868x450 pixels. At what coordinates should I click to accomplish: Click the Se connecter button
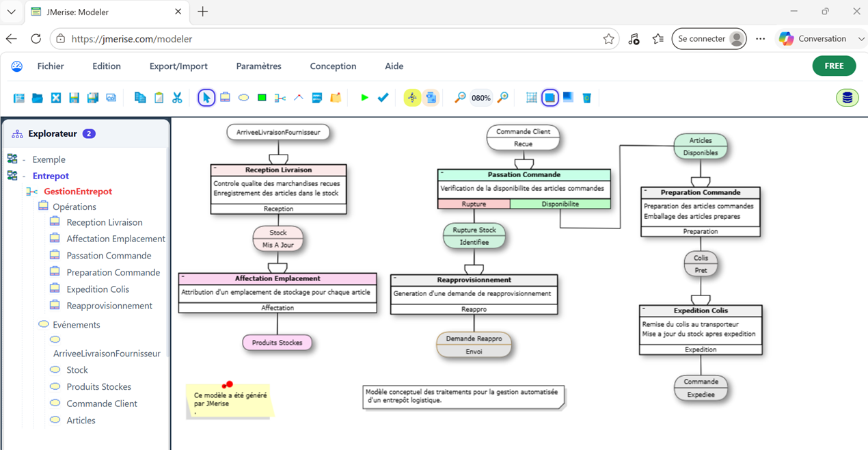(x=709, y=39)
